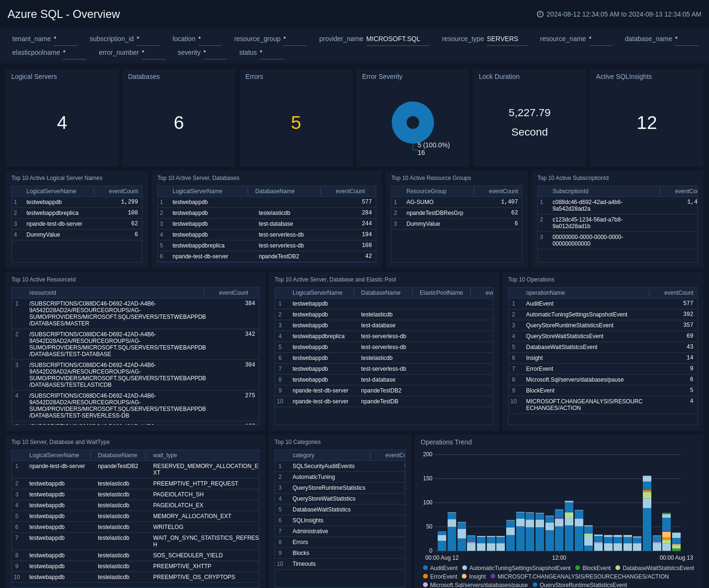Click the Active SQLInsights value 12
This screenshot has height=588, width=709.
pyautogui.click(x=647, y=123)
